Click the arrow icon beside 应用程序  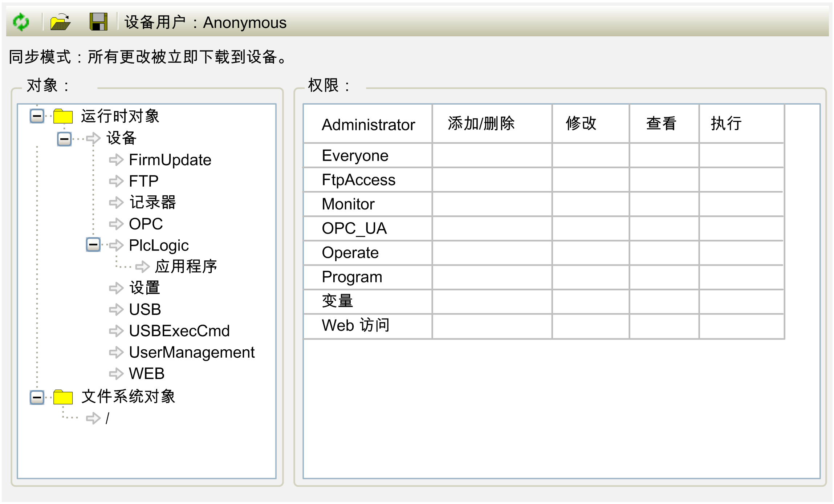click(x=142, y=267)
